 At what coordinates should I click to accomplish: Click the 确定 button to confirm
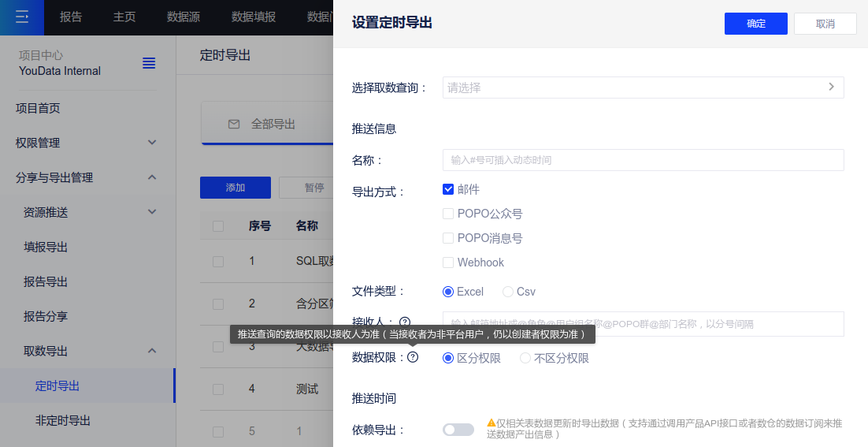[x=755, y=24]
